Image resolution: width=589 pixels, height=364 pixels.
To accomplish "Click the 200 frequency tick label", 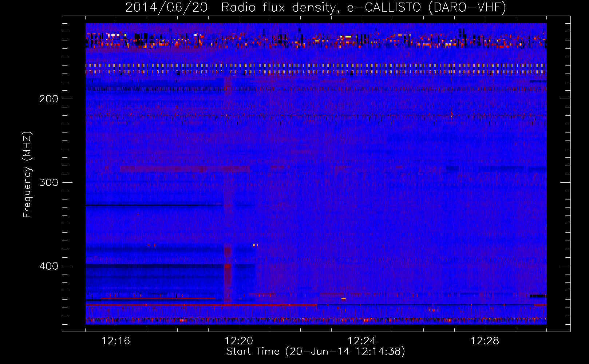I will click(49, 99).
